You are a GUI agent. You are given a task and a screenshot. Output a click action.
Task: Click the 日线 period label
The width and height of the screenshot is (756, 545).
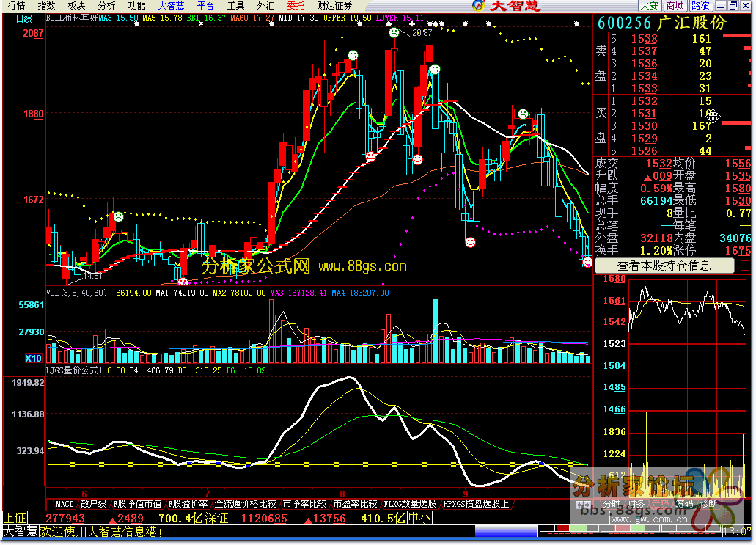tap(24, 19)
